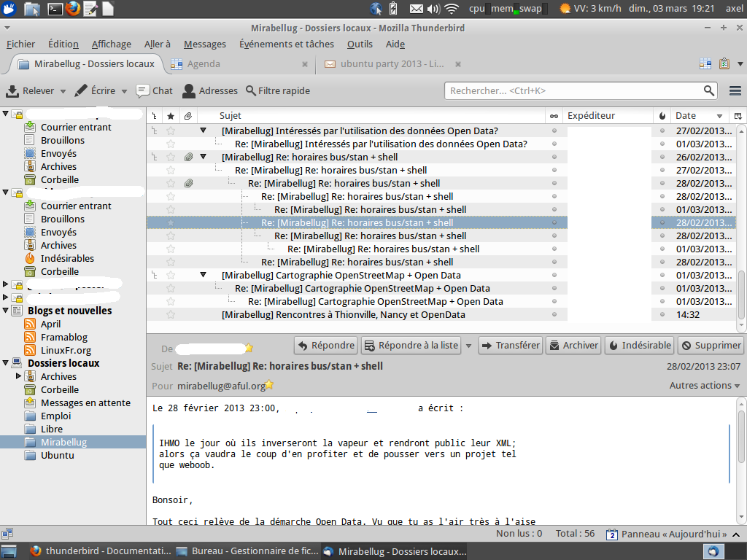Click the search magnifier in Rechercher box
The width and height of the screenshot is (747, 560).
click(709, 90)
